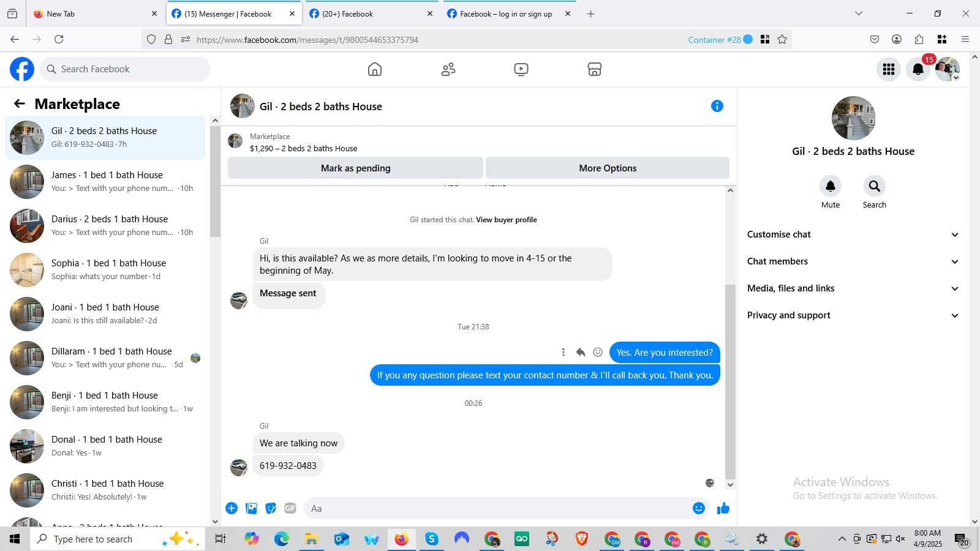The height and width of the screenshot is (551, 980).
Task: Open the emoji picker in the message box
Action: 699,508
